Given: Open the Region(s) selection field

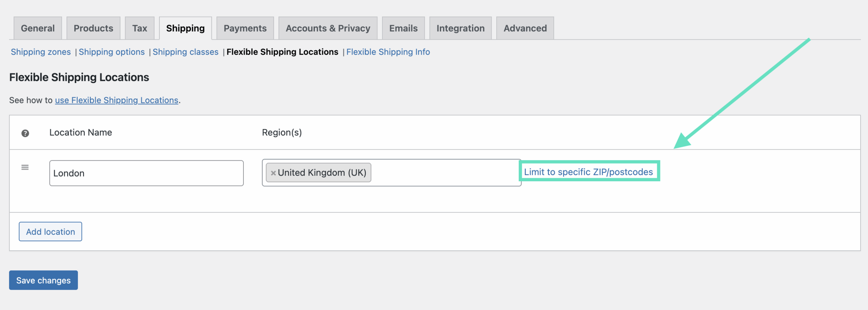Looking at the screenshot, I should (441, 173).
